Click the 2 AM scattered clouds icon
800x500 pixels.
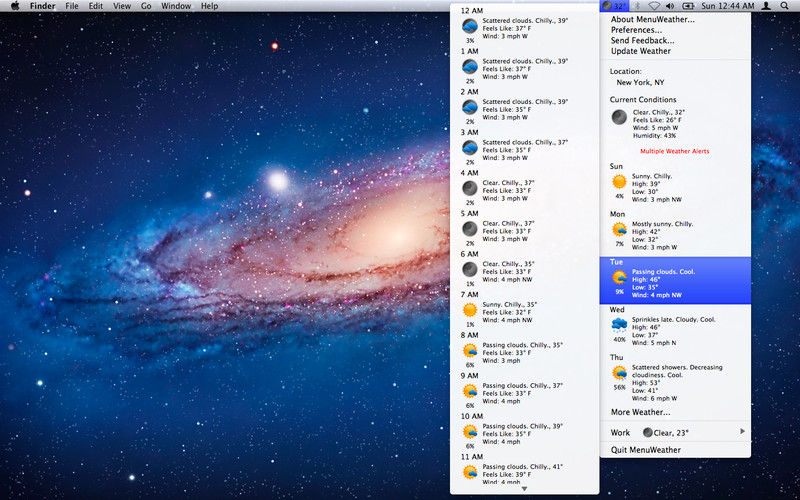pos(470,107)
